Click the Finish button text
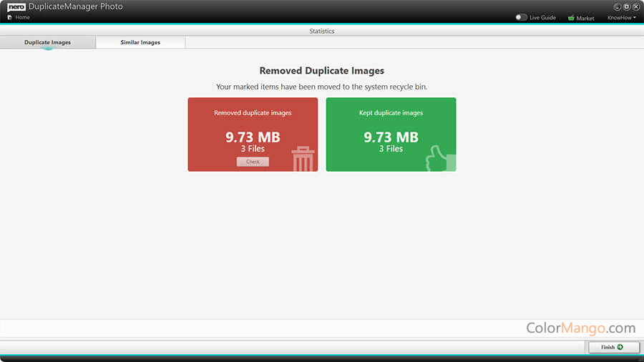This screenshot has width=644, height=362. pos(608,347)
